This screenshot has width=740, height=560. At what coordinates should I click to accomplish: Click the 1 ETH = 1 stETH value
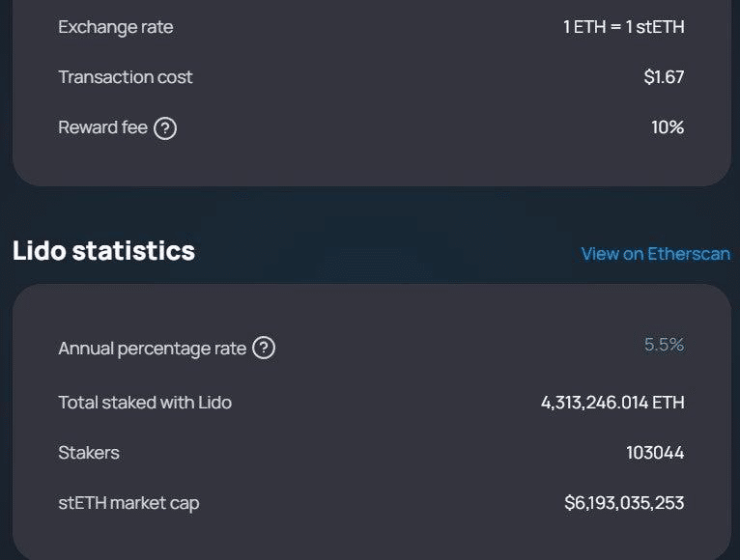coord(623,27)
